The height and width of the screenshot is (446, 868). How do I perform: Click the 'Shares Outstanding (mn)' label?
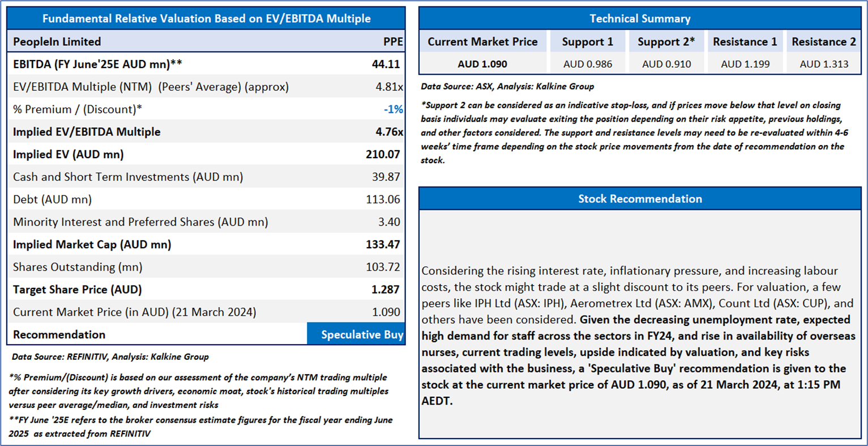(78, 267)
